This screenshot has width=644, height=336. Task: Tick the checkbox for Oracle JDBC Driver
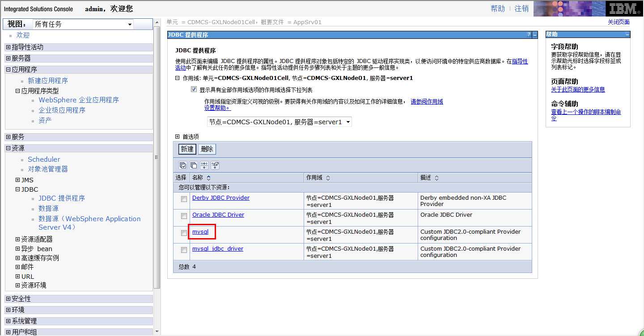point(184,216)
